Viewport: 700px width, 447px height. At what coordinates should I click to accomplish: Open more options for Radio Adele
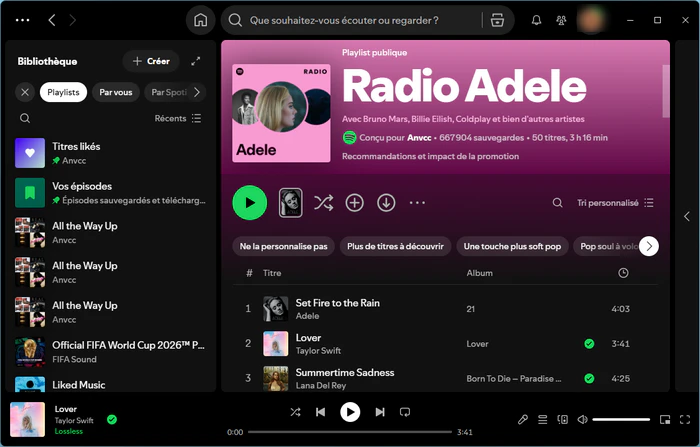click(417, 203)
